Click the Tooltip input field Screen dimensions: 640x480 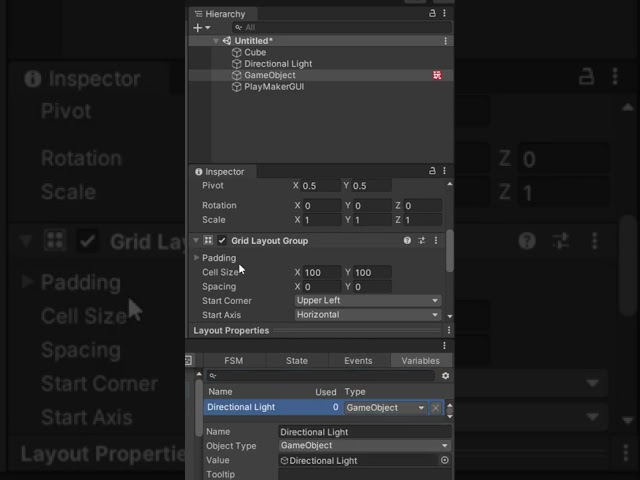coord(365,475)
